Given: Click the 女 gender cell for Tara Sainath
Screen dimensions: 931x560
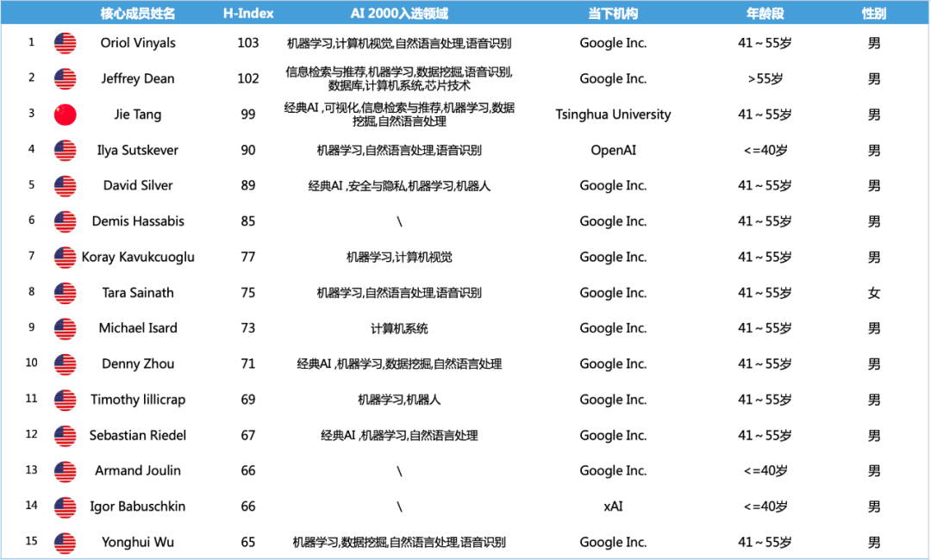Looking at the screenshot, I should [874, 292].
